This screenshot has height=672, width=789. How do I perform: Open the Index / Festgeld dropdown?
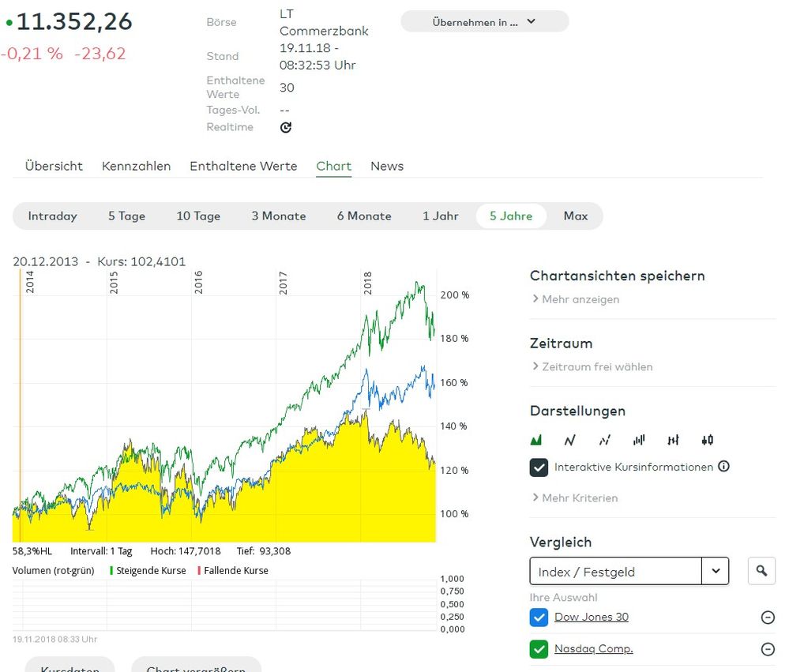[715, 571]
